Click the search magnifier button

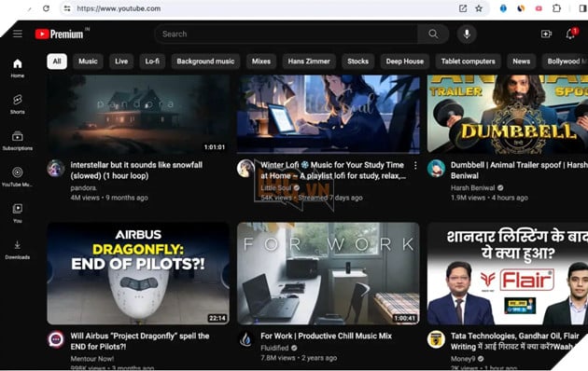point(433,34)
